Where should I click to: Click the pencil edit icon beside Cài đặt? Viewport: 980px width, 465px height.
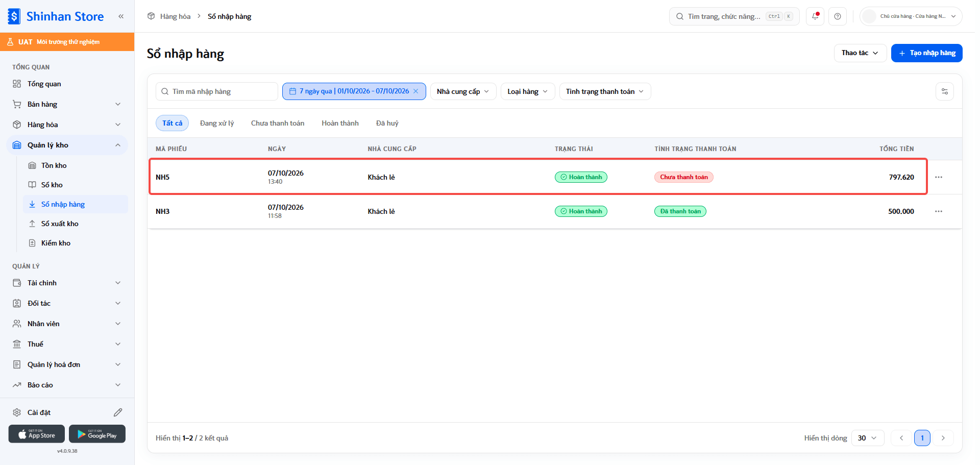tap(118, 412)
